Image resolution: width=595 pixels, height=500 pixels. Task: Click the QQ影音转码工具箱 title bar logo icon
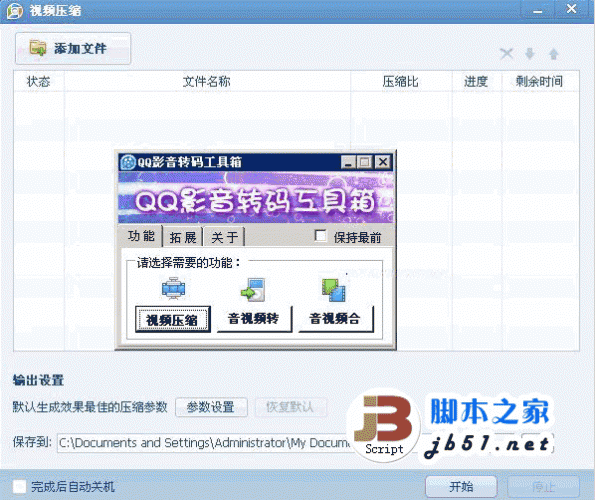click(x=128, y=162)
